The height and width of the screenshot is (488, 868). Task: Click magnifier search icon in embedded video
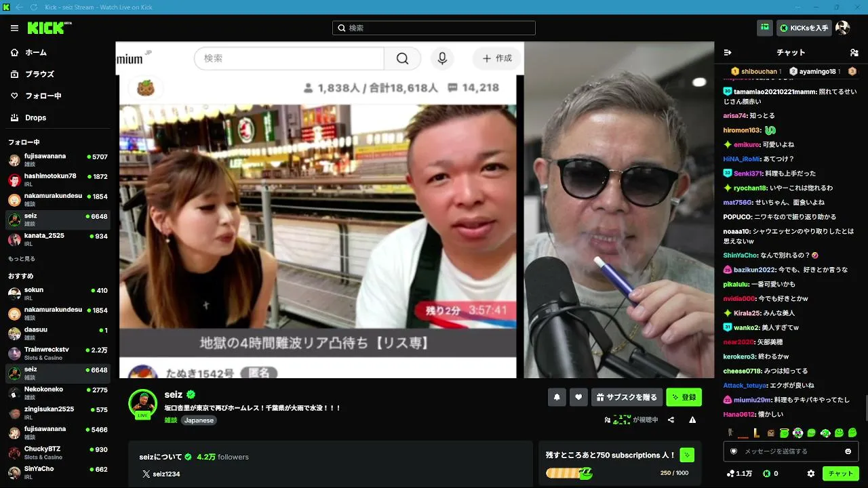[x=403, y=58]
